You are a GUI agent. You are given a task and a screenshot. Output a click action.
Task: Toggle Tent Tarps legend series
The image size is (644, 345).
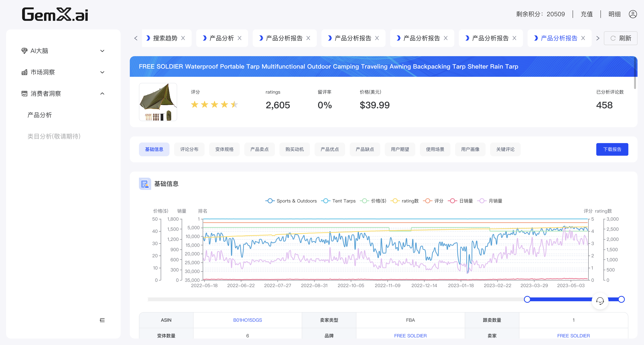(x=338, y=201)
